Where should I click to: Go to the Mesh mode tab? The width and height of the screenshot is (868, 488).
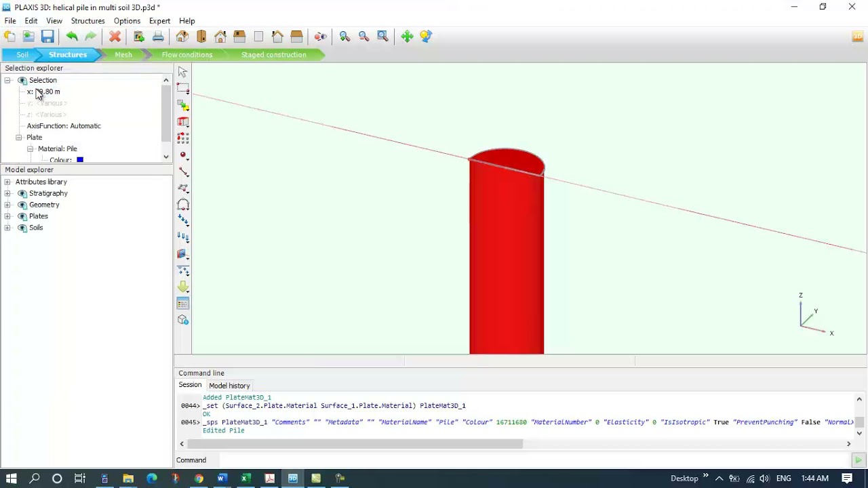pos(123,55)
